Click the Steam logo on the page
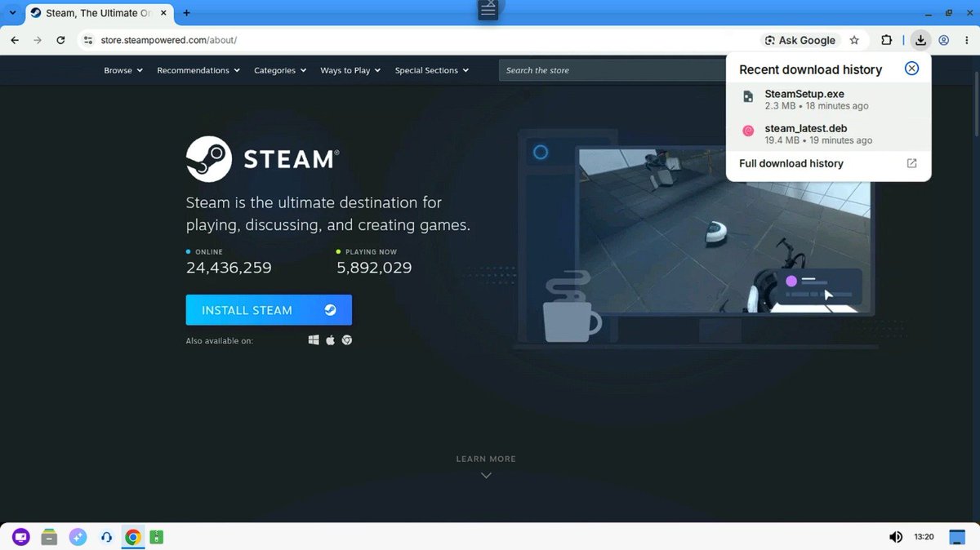Image resolution: width=980 pixels, height=550 pixels. click(262, 158)
